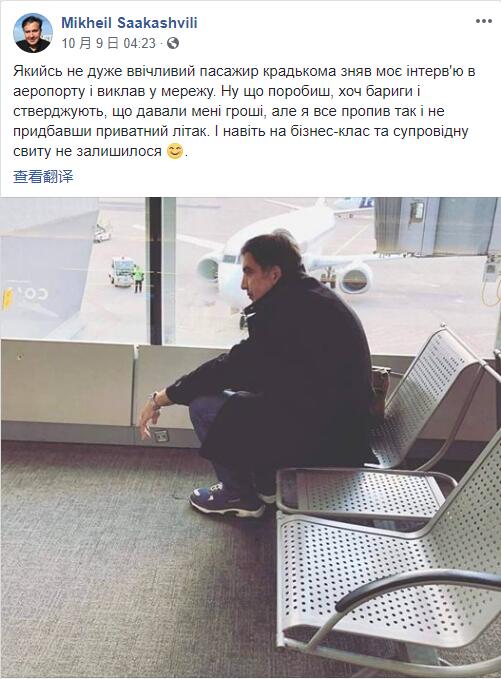Click the worker in the yellow vest outside
Image resolution: width=501 pixels, height=679 pixels.
tap(138, 279)
